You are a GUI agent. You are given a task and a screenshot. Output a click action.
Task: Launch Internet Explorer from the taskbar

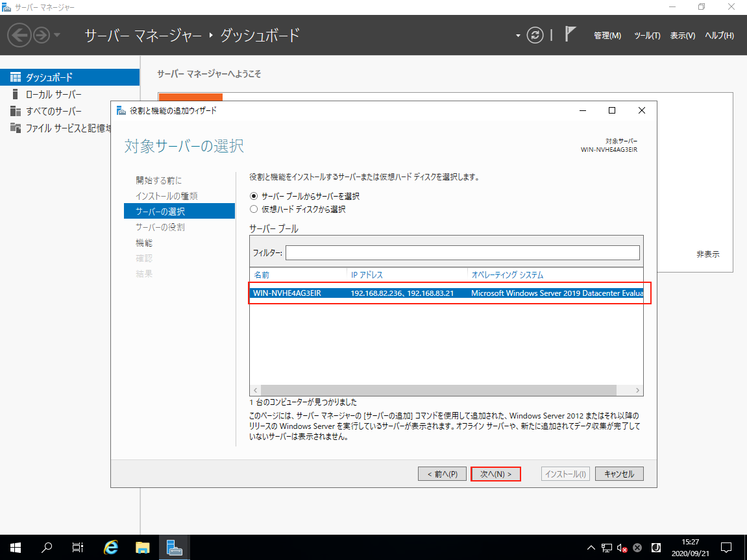(111, 548)
